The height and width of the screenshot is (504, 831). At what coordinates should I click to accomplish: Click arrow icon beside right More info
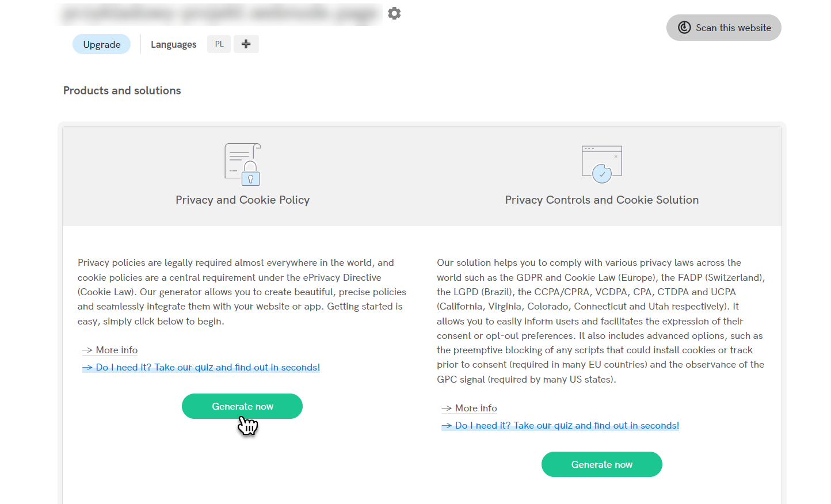point(447,408)
